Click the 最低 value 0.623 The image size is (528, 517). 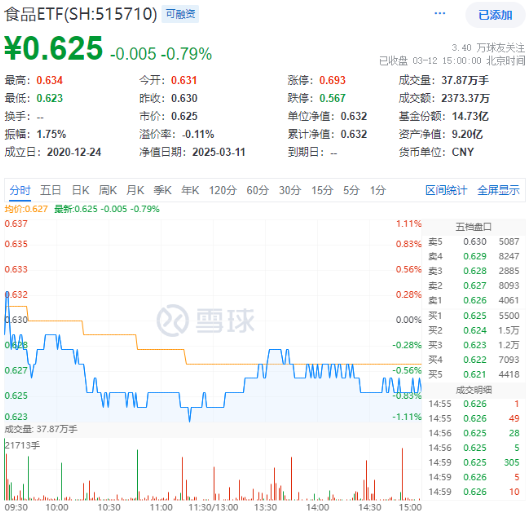tap(50, 98)
